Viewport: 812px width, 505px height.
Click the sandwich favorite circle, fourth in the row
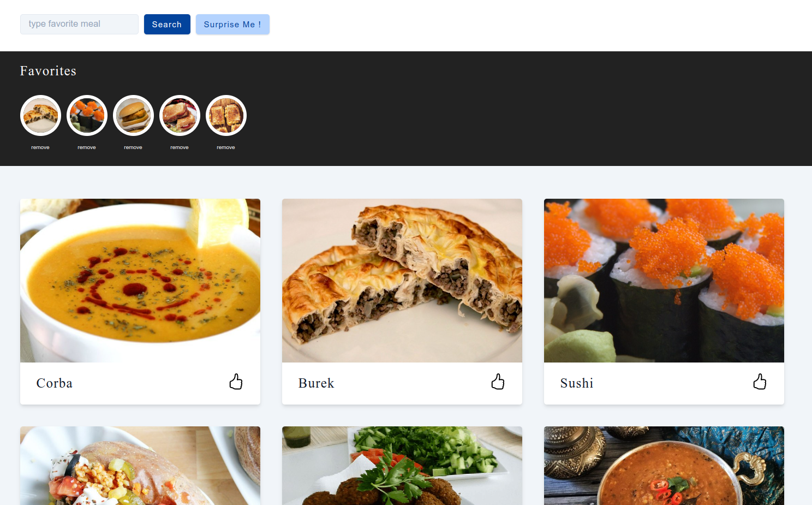pyautogui.click(x=180, y=115)
